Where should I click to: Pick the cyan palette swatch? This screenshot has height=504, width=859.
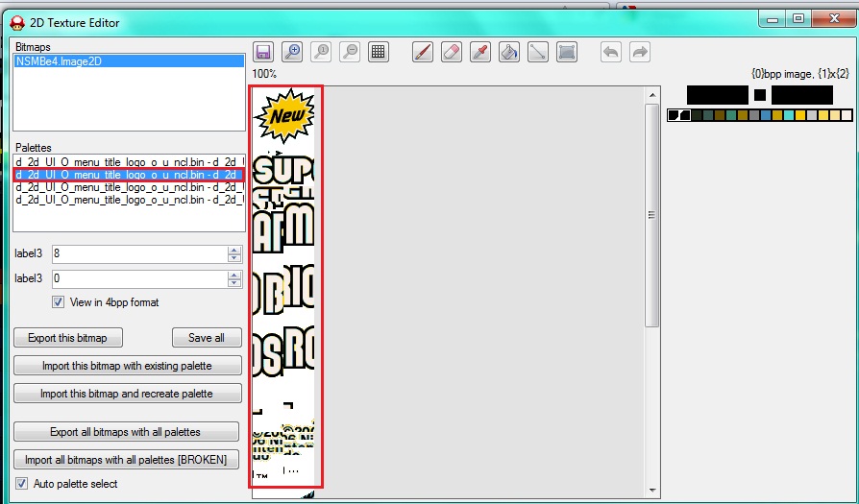[x=789, y=115]
